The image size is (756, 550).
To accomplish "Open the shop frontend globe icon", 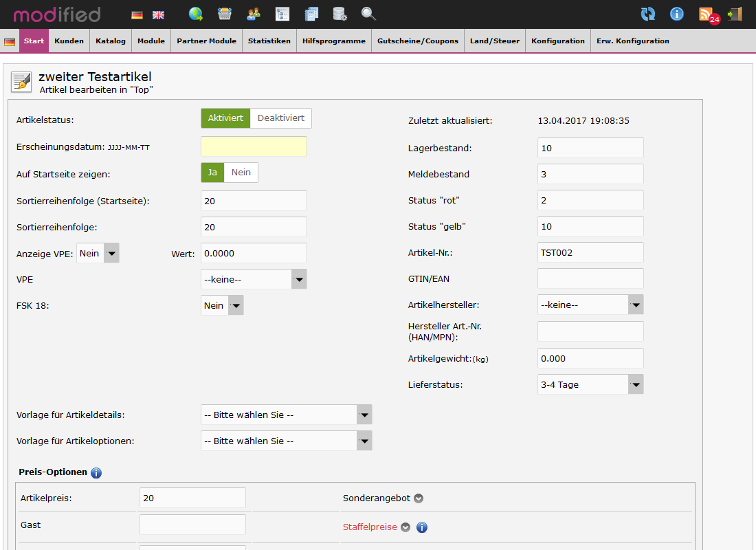I will tap(196, 14).
